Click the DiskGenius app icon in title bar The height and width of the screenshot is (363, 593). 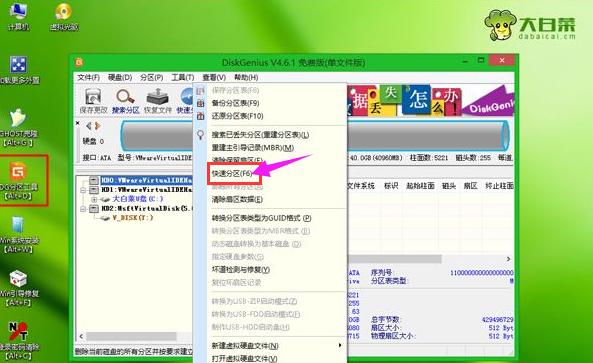[x=79, y=62]
